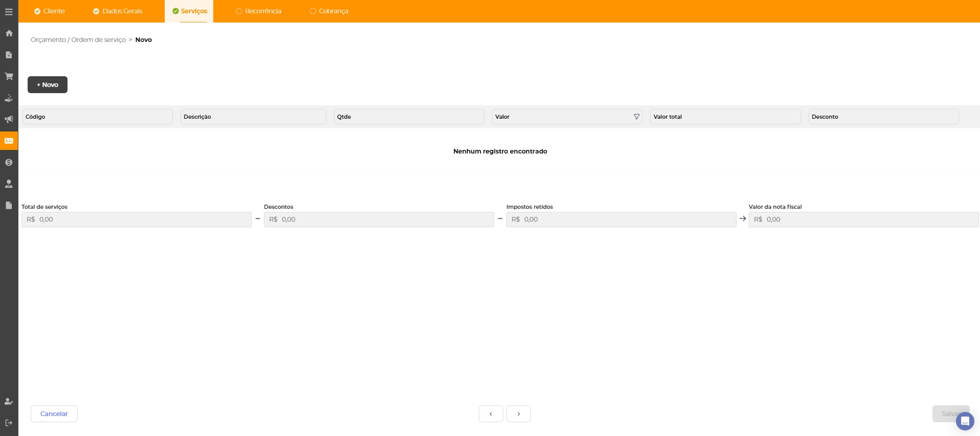Viewport: 980px width, 436px height.
Task: Click the + Novo button
Action: pyautogui.click(x=48, y=85)
